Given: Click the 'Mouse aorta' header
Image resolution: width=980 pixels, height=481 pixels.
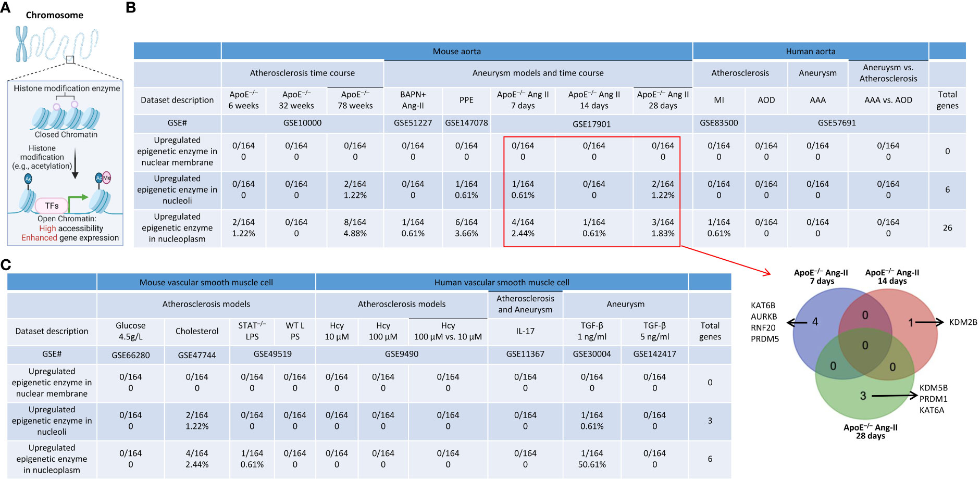Looking at the screenshot, I should coord(457,51).
